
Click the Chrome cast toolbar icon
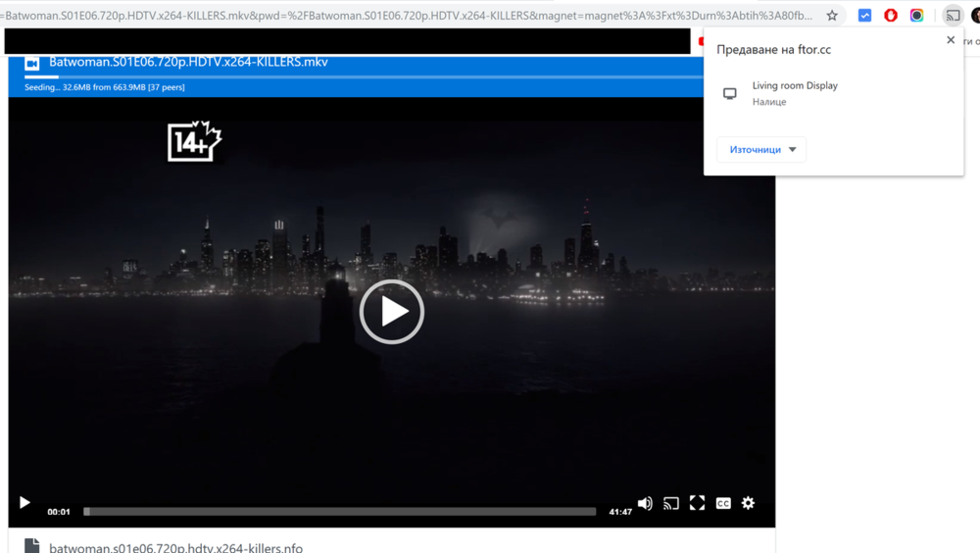tap(953, 16)
